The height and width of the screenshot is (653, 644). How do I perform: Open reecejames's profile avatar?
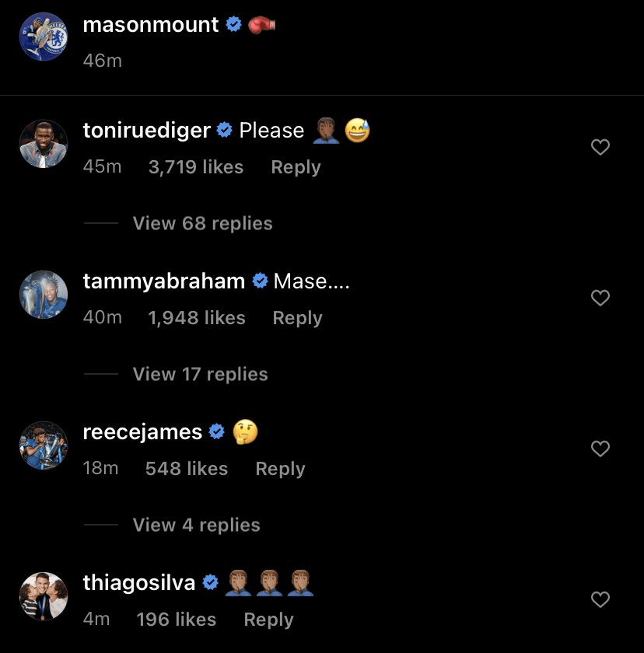point(44,445)
